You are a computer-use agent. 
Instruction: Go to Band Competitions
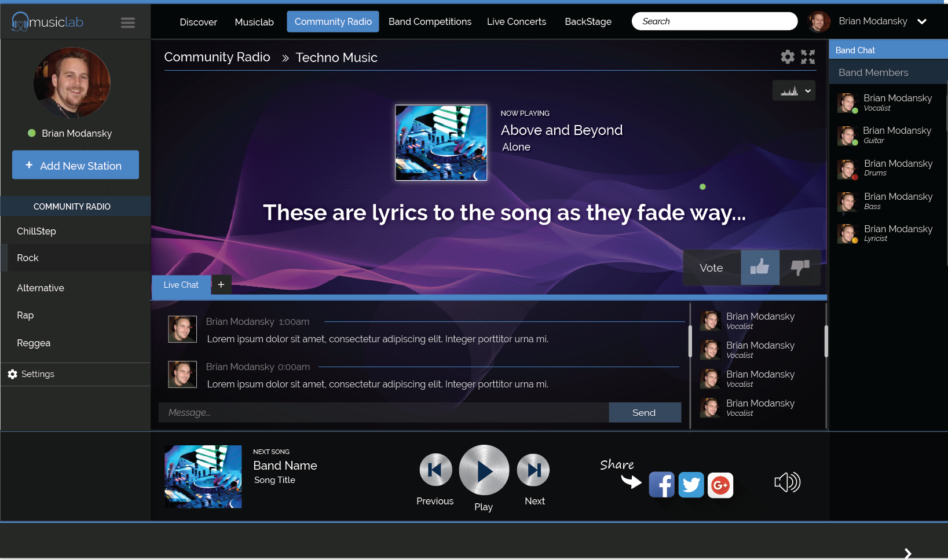click(x=430, y=21)
